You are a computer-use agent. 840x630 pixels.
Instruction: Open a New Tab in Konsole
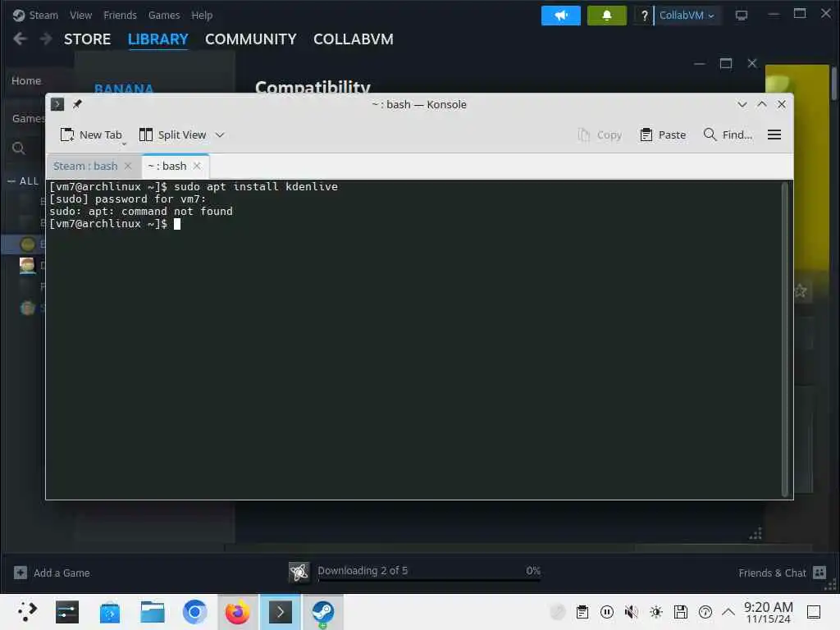tap(90, 135)
